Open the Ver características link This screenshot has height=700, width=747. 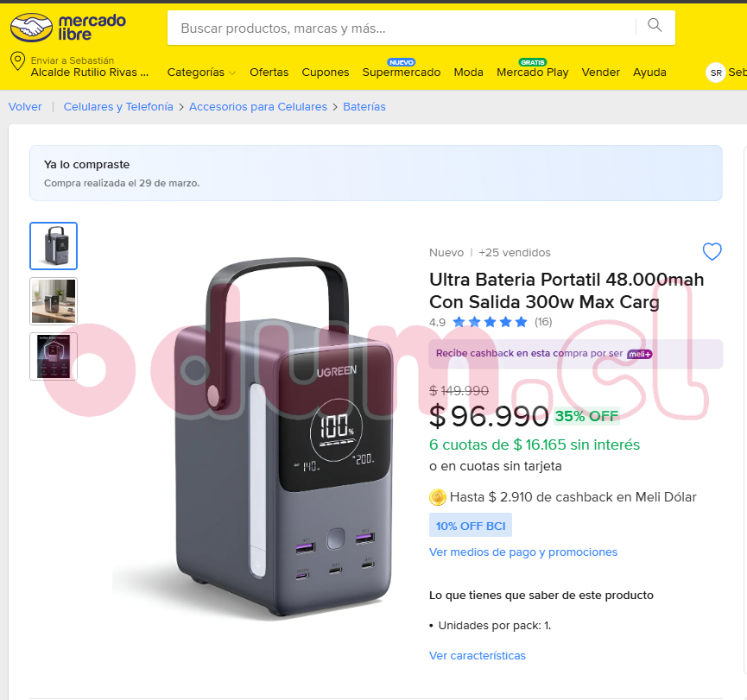[x=478, y=656]
